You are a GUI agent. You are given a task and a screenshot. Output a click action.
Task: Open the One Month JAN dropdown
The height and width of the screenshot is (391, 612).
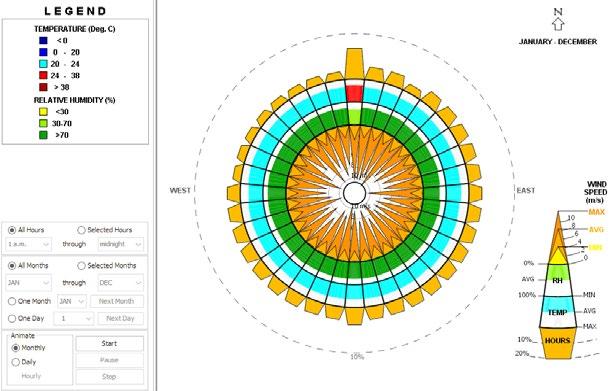72,301
